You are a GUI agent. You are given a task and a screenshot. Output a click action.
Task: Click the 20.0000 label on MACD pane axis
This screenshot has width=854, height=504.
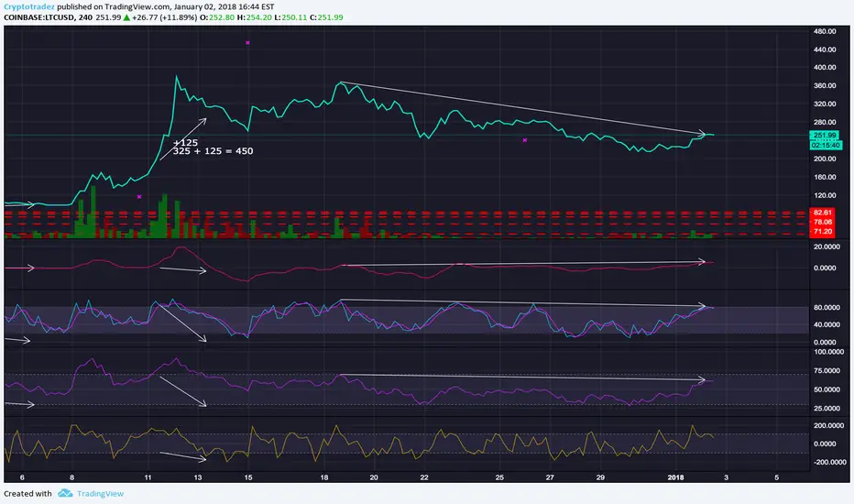pyautogui.click(x=827, y=247)
